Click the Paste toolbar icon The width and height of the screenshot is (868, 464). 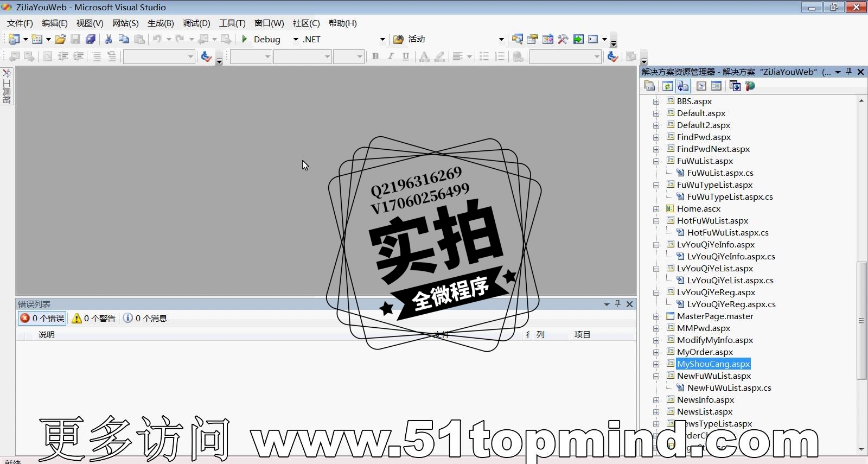tap(139, 39)
